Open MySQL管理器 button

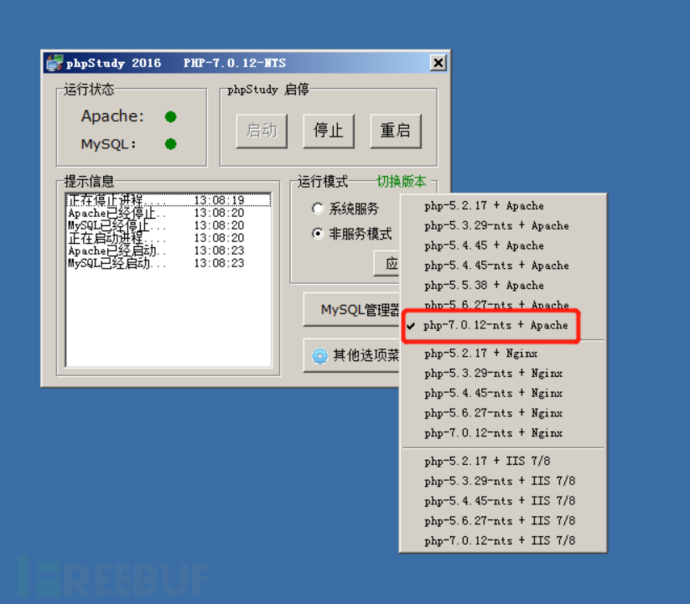(352, 310)
